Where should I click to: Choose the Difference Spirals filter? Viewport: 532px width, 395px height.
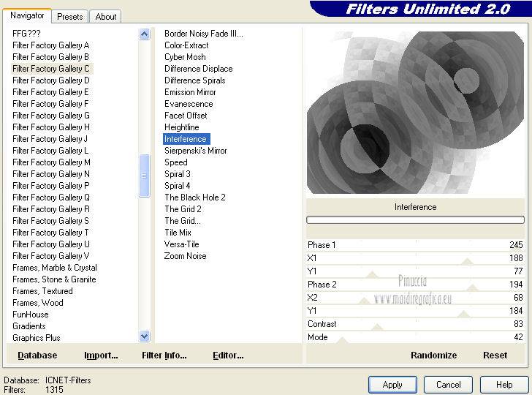(194, 80)
